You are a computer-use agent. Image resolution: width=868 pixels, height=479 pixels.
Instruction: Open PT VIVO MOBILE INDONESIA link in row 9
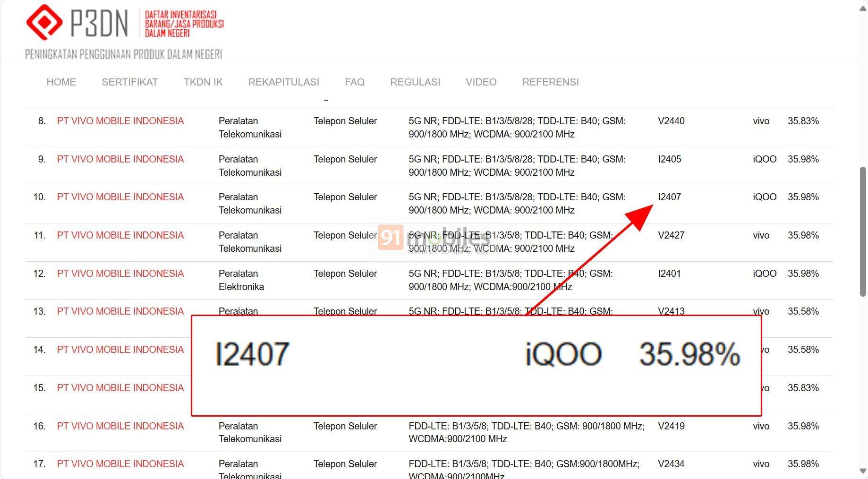pyautogui.click(x=120, y=159)
